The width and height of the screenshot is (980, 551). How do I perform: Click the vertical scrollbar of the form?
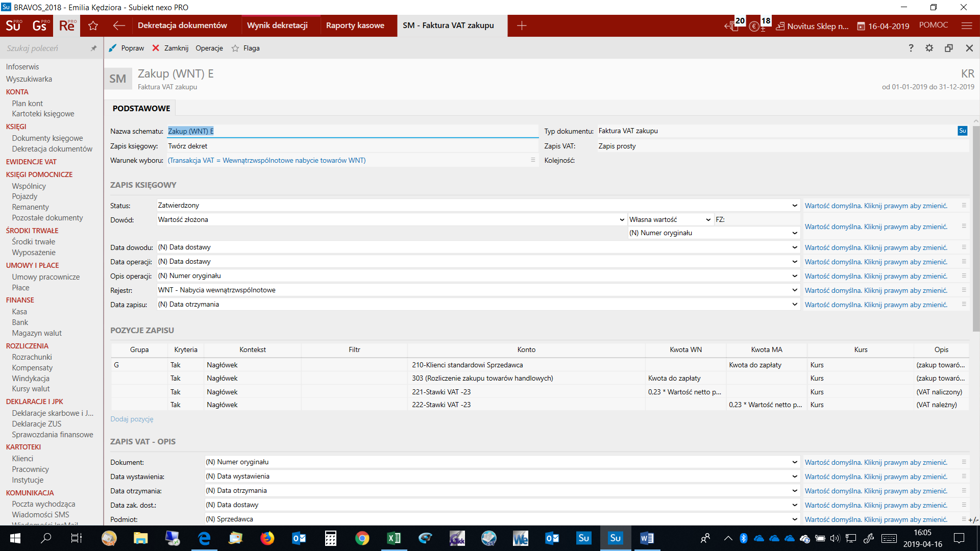(x=975, y=230)
